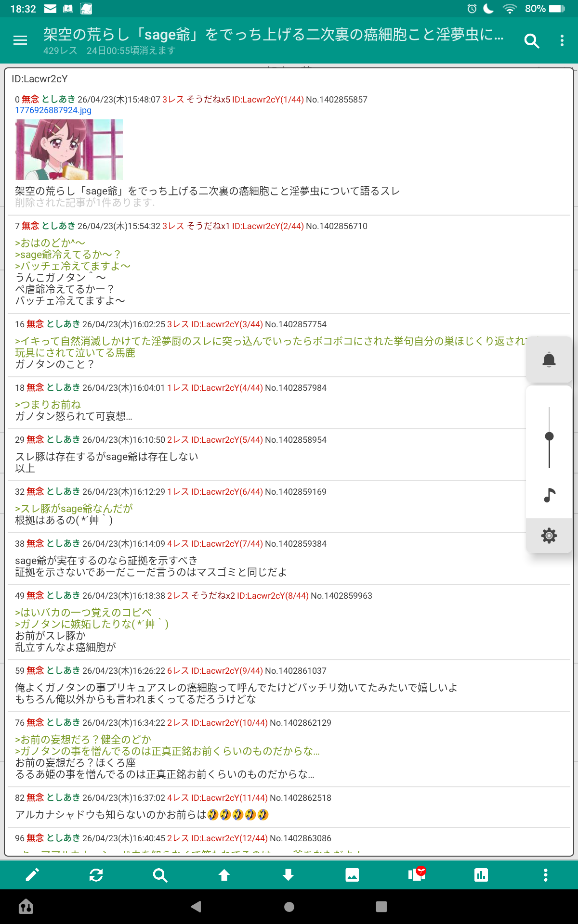Open sound settings gear in volume panel

[x=549, y=536]
